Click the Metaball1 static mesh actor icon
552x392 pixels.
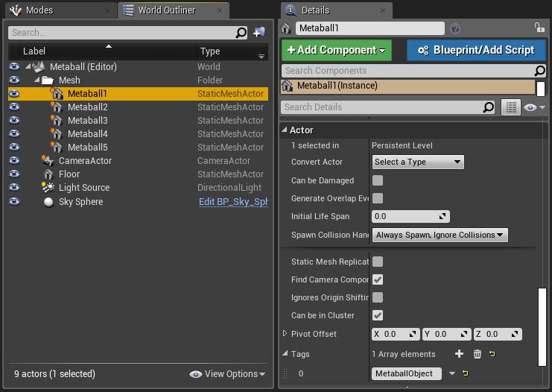point(57,94)
